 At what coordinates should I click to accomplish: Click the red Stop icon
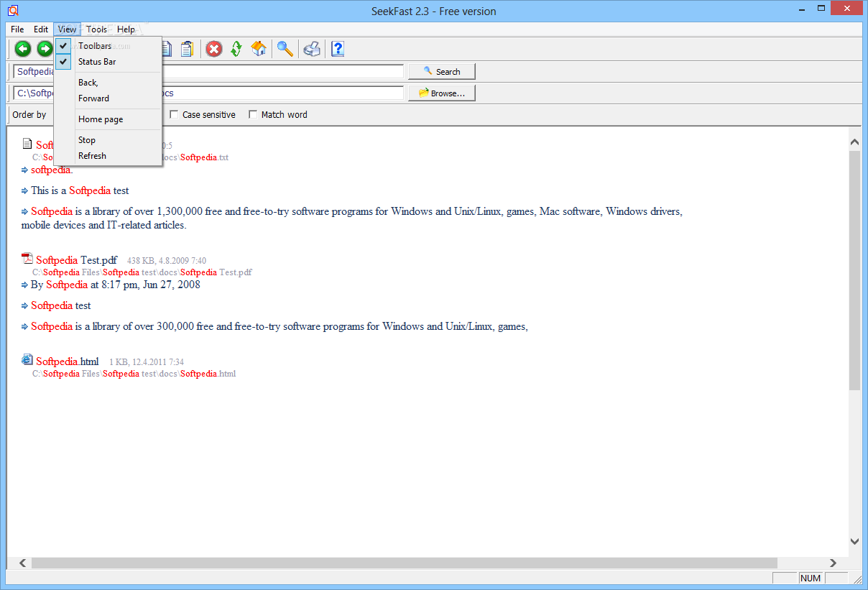214,49
